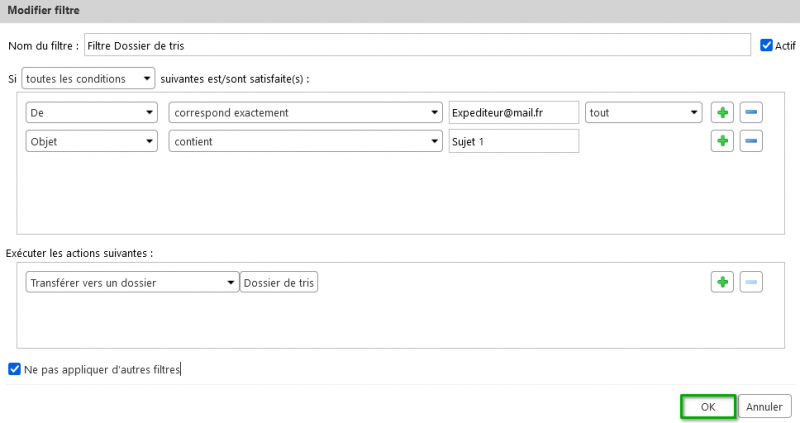Add another action with green plus
The image size is (800, 423).
(722, 282)
